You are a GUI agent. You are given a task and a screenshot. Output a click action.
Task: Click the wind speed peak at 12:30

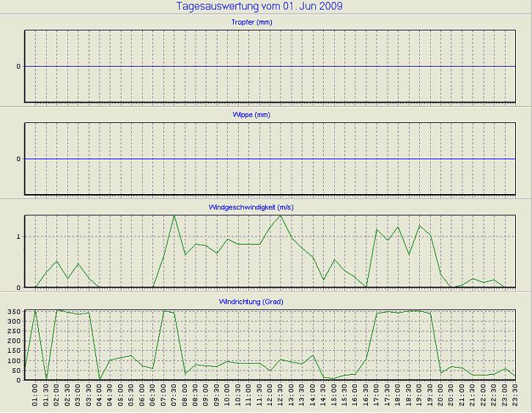(281, 215)
